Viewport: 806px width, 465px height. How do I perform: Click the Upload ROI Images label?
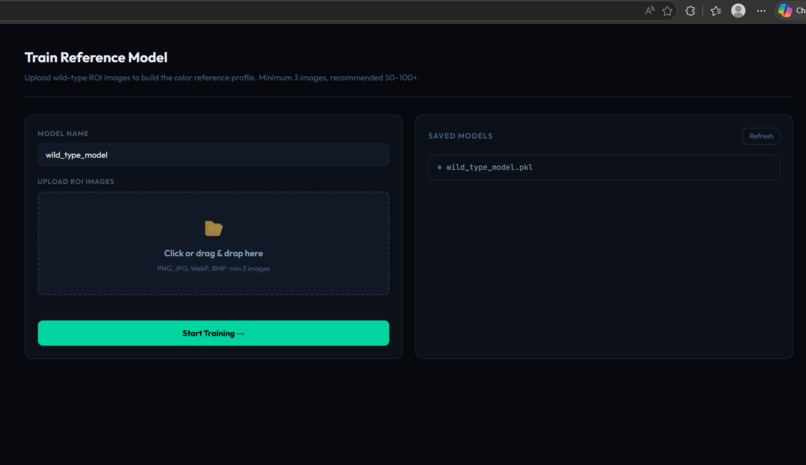click(x=76, y=181)
